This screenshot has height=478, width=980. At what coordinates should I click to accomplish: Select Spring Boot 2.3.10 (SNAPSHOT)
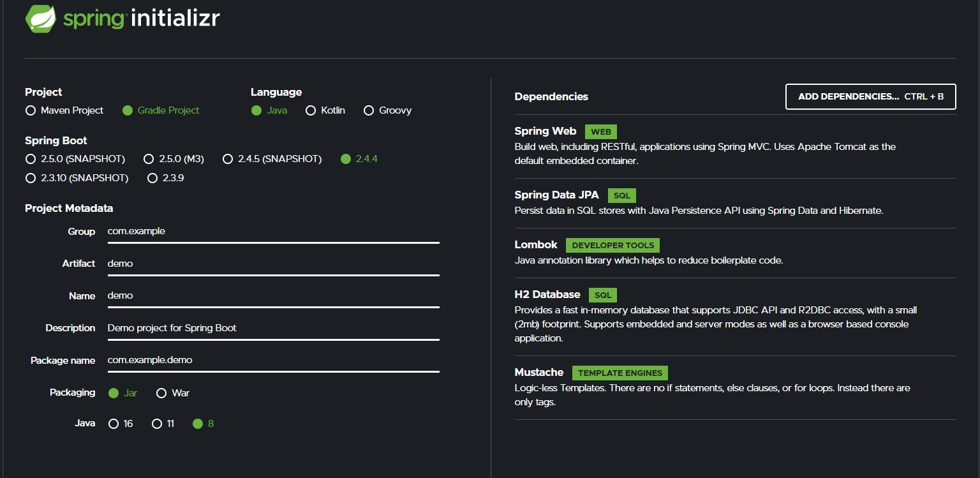coord(31,178)
